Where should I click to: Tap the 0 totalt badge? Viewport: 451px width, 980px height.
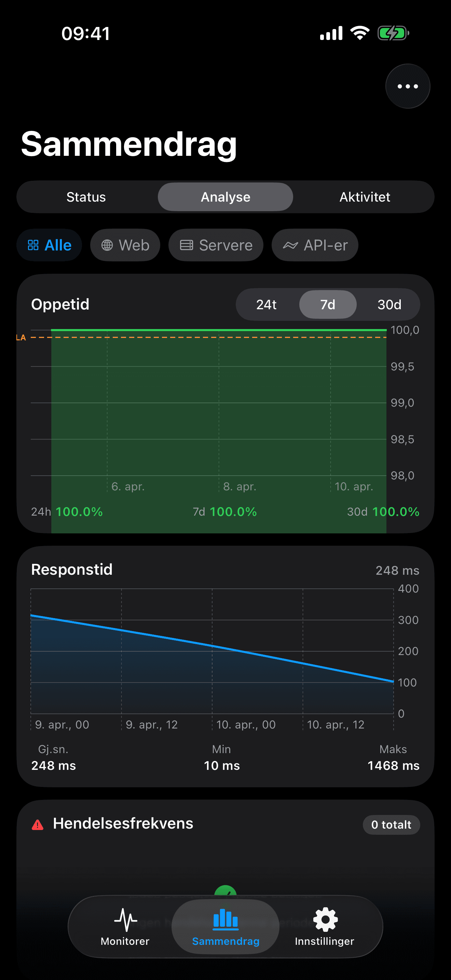[x=391, y=825]
